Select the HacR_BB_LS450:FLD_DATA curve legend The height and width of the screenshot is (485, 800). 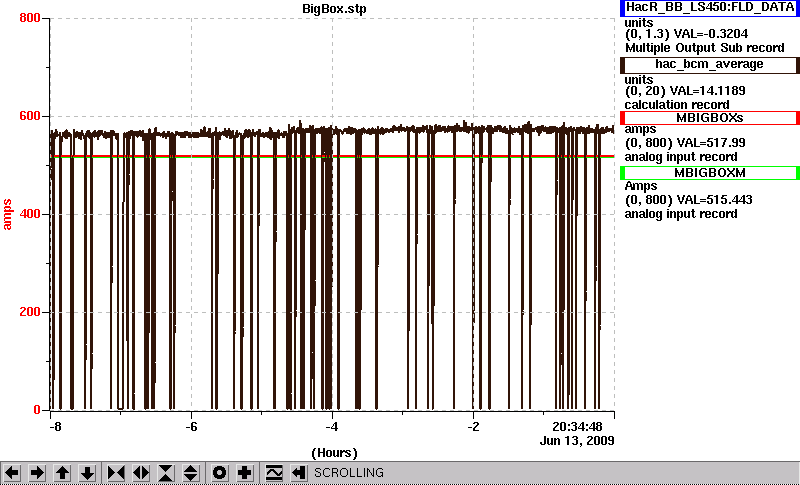point(710,8)
